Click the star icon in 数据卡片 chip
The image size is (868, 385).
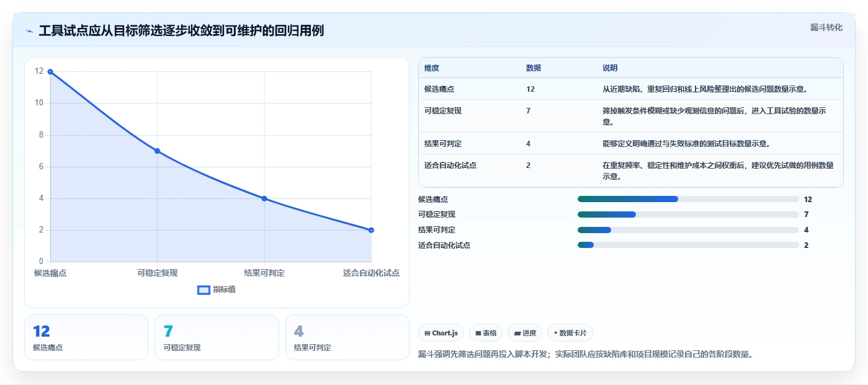tap(555, 333)
